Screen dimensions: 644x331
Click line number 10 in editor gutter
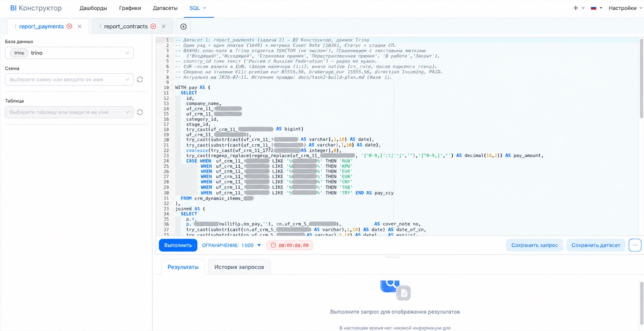[166, 87]
